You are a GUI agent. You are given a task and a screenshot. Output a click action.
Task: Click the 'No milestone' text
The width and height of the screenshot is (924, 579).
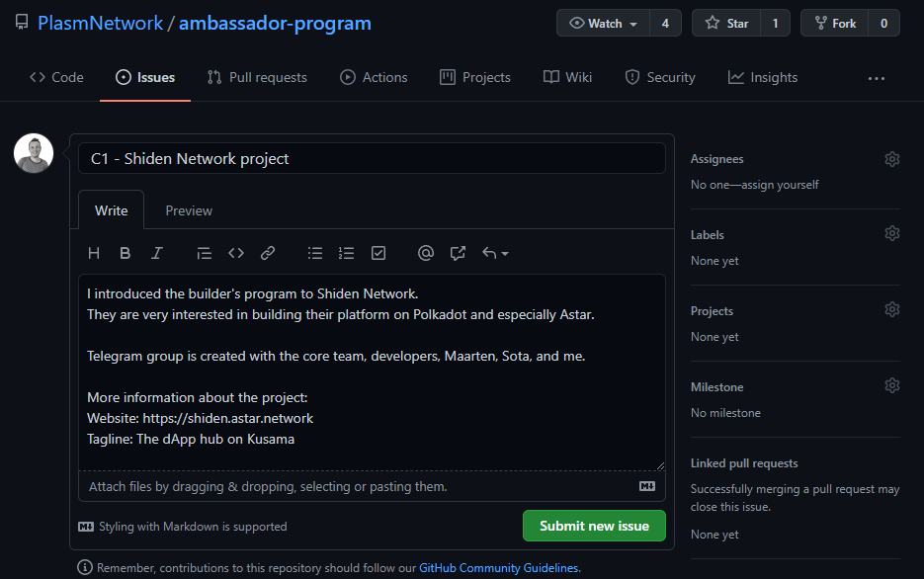[x=725, y=413]
